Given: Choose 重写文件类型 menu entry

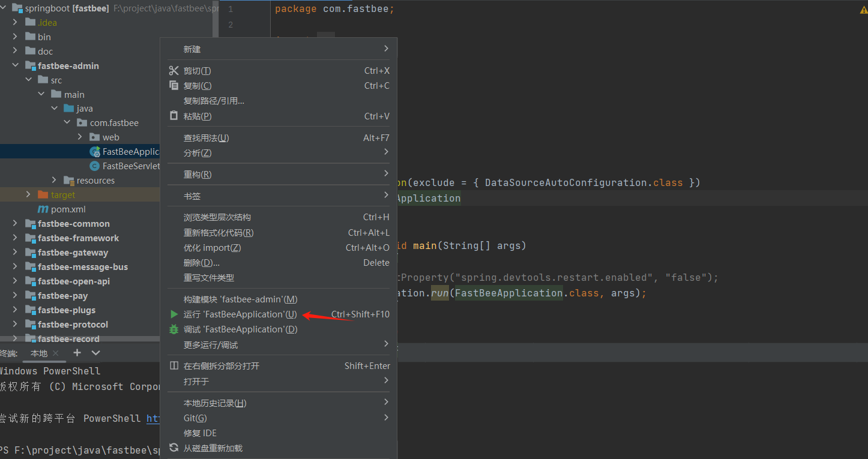Looking at the screenshot, I should click(x=279, y=278).
